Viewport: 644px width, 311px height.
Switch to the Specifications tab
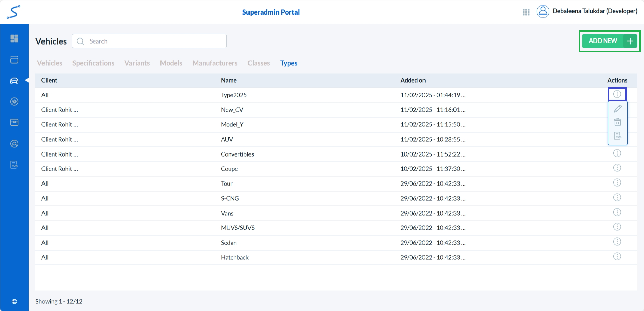[93, 63]
